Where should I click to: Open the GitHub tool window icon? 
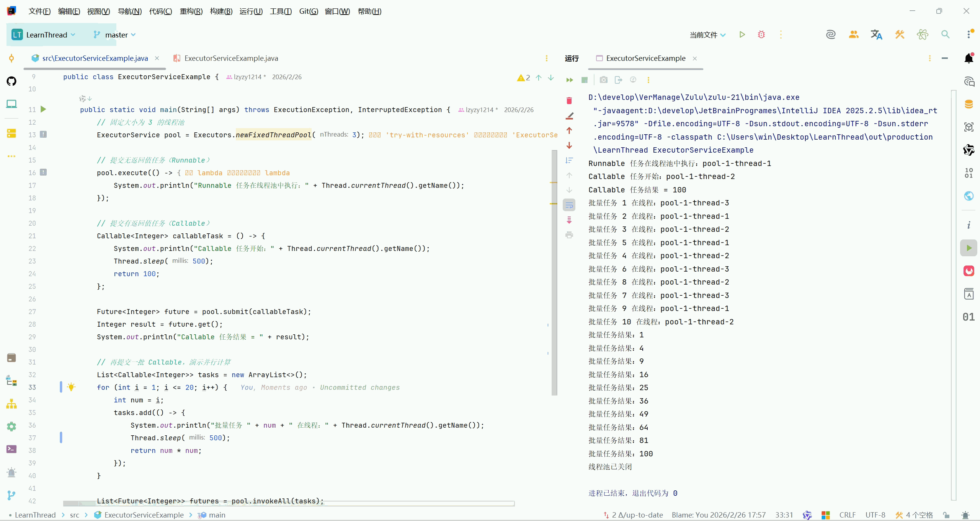tap(11, 81)
